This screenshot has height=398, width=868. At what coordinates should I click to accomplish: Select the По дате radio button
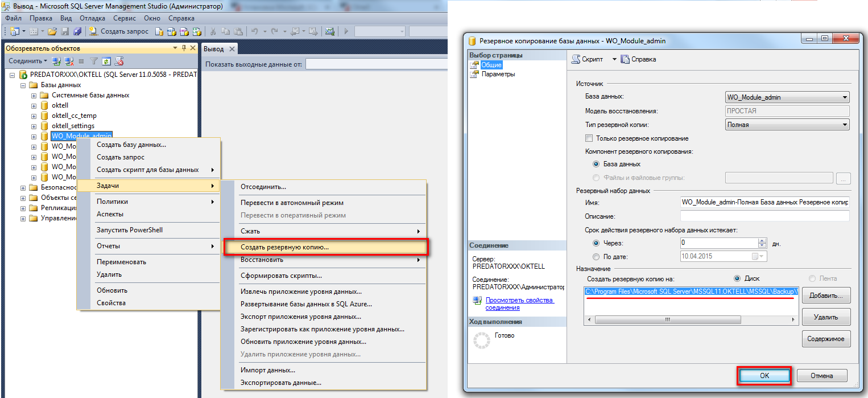pos(596,257)
